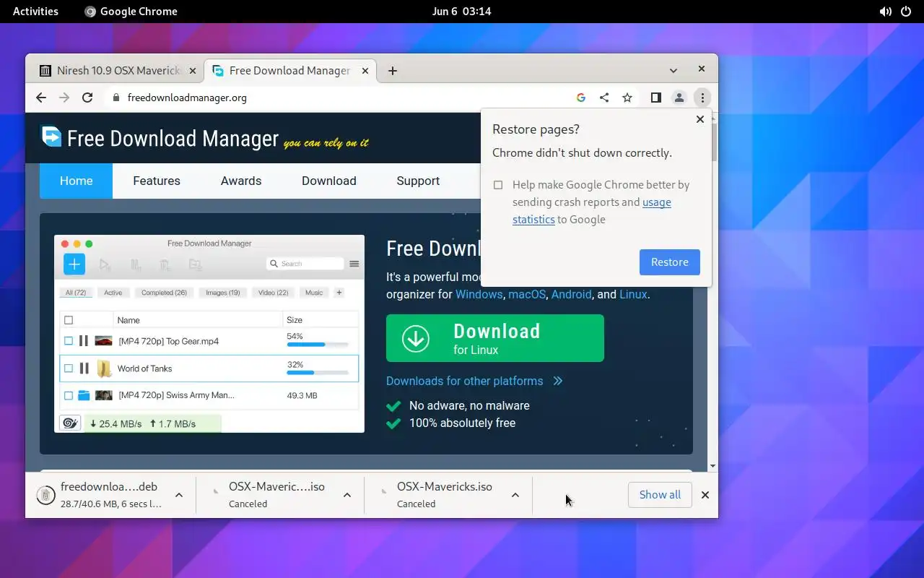This screenshot has height=578, width=924.
Task: Click the forward navigation arrow
Action: tap(64, 98)
